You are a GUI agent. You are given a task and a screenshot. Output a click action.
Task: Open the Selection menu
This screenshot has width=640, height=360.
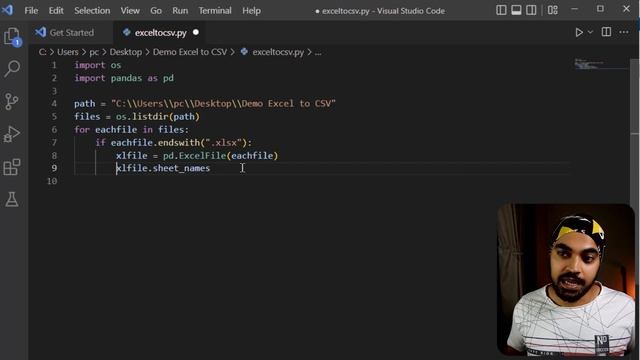click(x=92, y=11)
